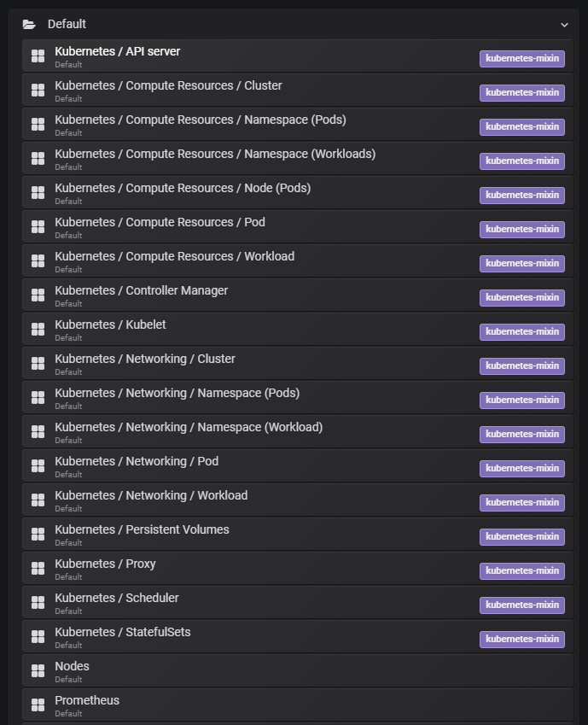Click kubernetes-mixin tag on Networking / Workload row

pos(521,503)
